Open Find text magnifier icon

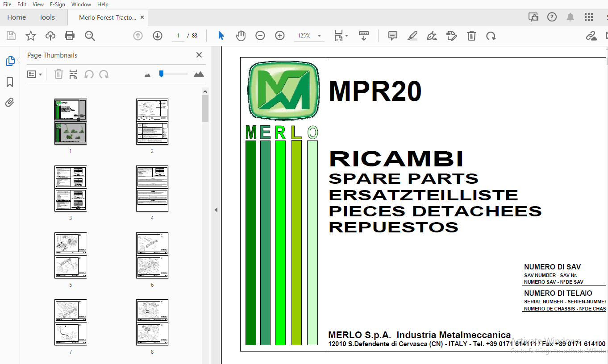[x=90, y=36]
